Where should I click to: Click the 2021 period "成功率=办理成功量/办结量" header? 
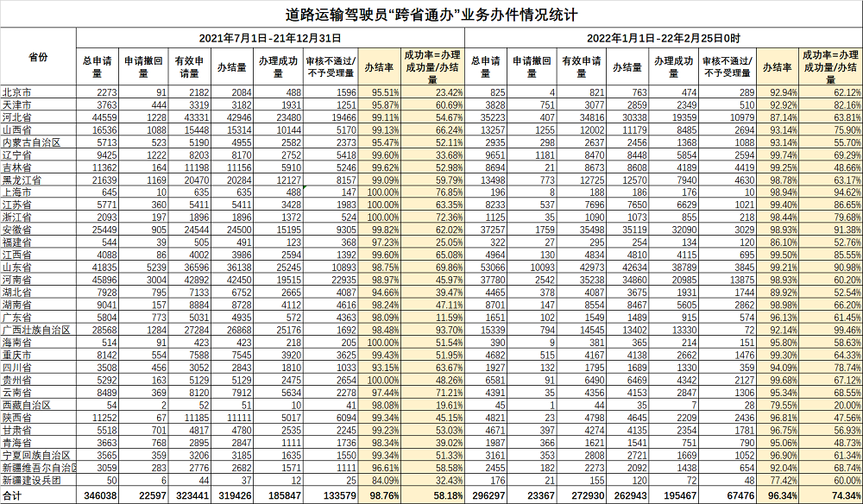(x=432, y=66)
